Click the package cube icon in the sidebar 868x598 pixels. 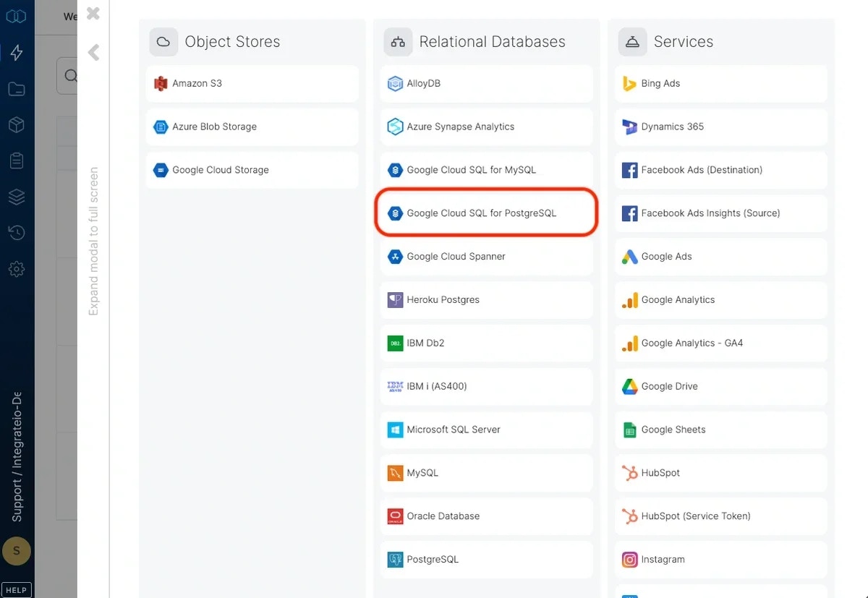tap(16, 124)
